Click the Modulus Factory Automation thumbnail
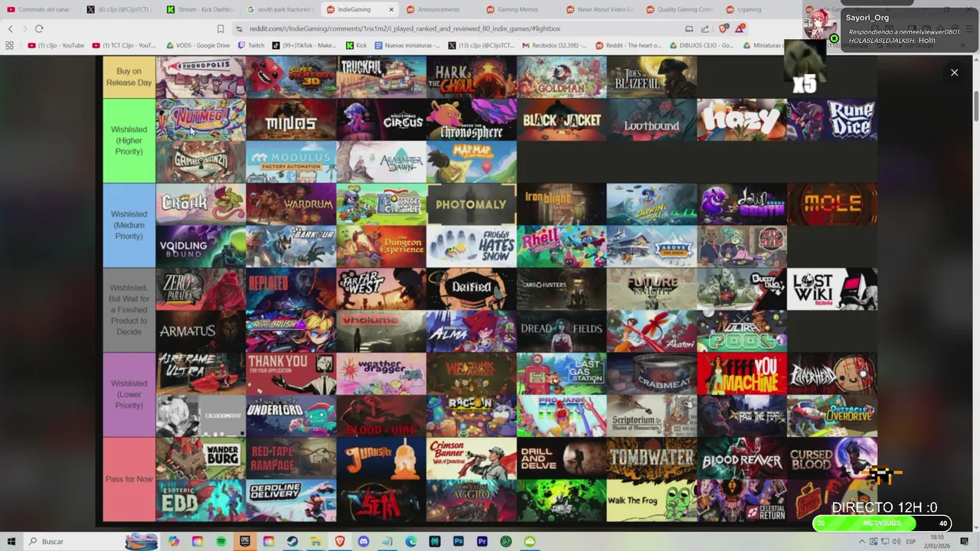 pos(291,161)
